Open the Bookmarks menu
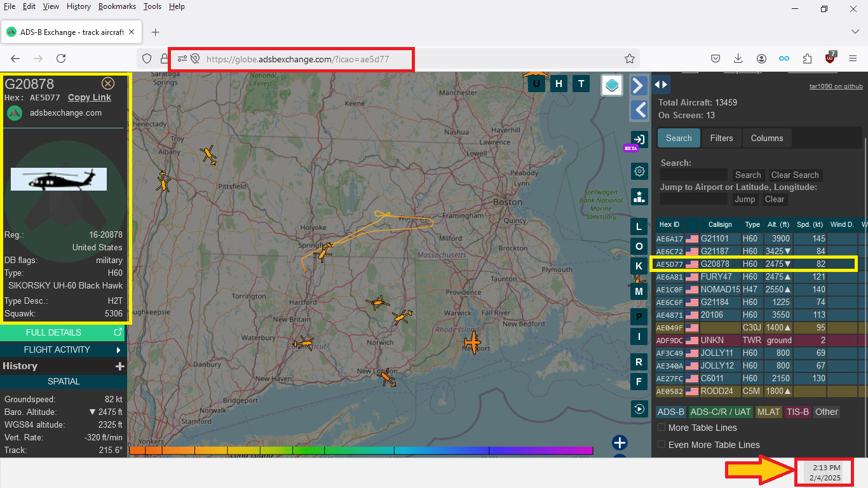Screen dimensions: 868x488 coord(117,6)
